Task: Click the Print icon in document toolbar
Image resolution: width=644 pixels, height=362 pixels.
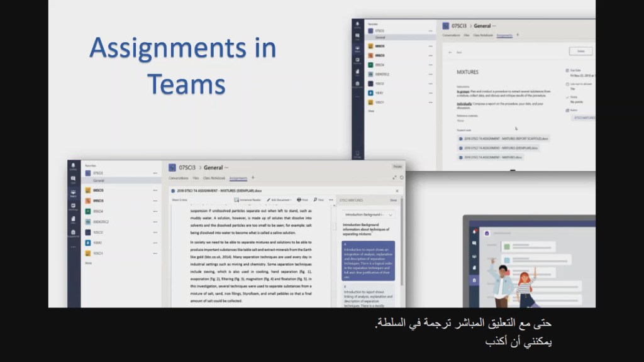Action: [x=302, y=200]
